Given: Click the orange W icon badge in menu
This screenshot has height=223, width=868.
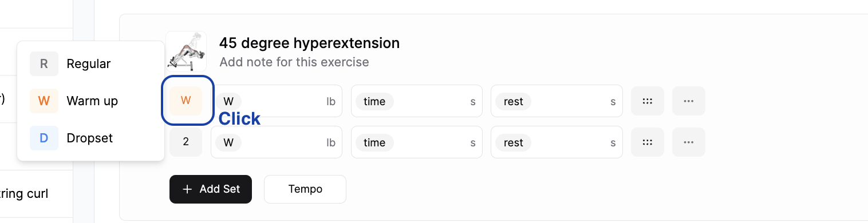Looking at the screenshot, I should pos(44,101).
